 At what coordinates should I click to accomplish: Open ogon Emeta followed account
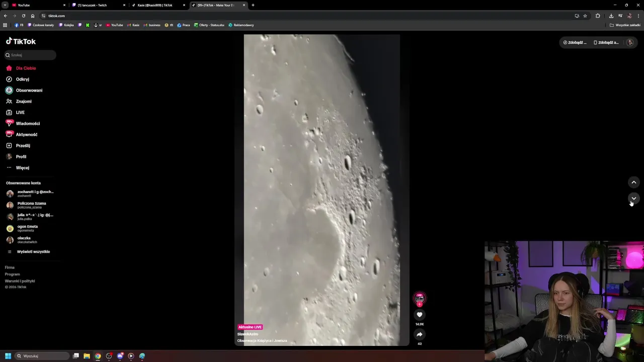(x=22, y=228)
